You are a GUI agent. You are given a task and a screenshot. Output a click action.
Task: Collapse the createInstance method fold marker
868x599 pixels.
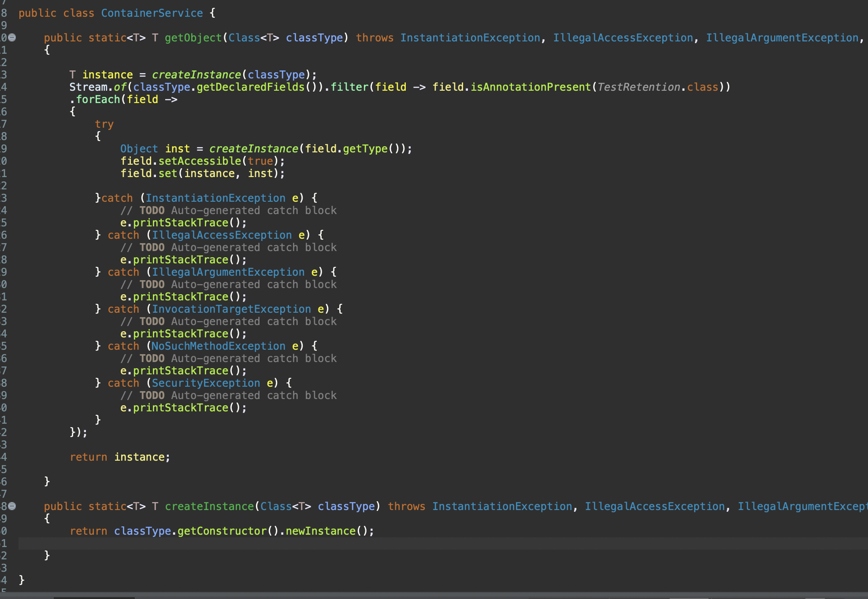coord(12,506)
